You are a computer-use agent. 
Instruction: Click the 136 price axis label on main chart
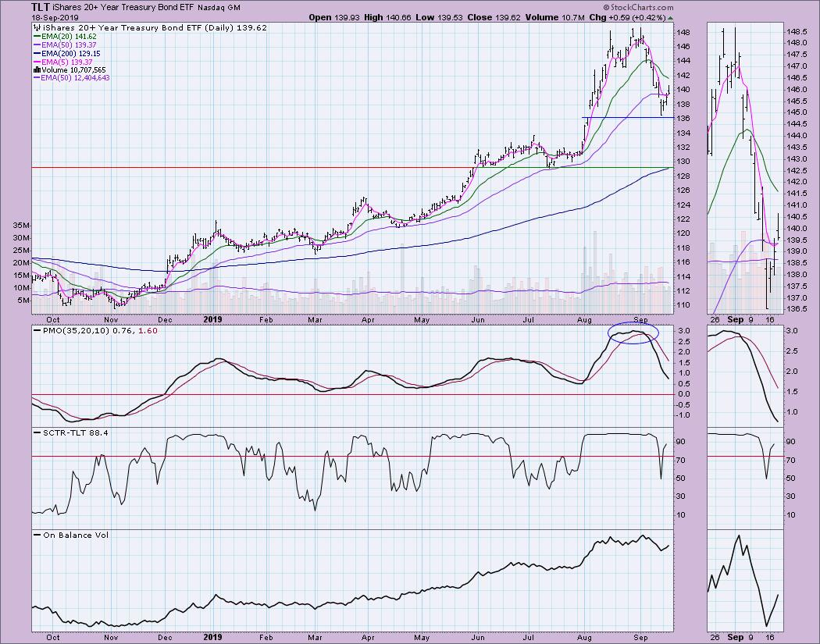click(684, 119)
